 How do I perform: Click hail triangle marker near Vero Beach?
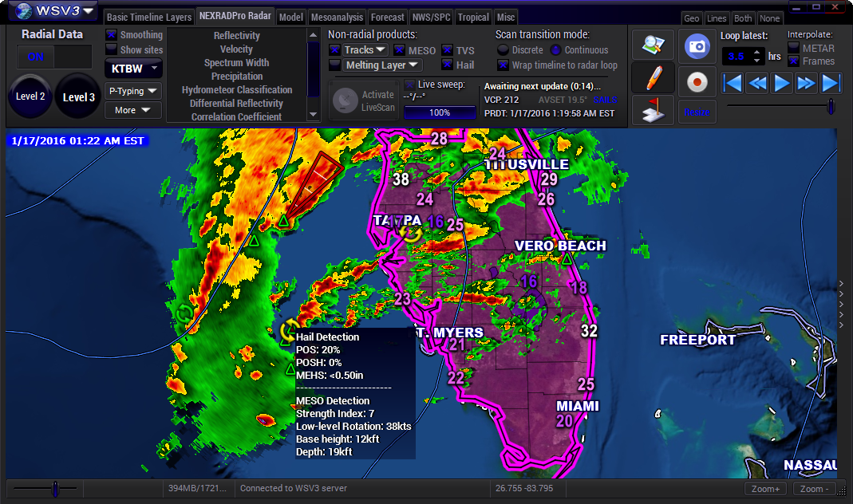pos(567,260)
